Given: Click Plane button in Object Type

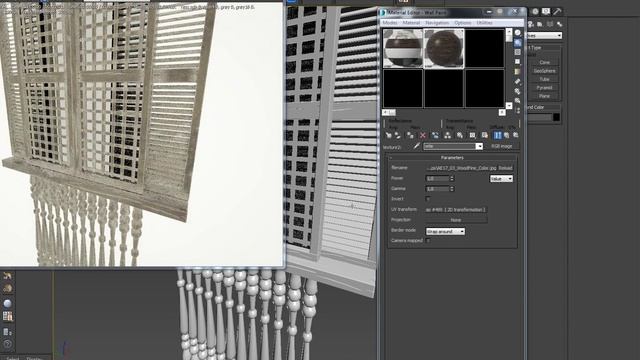Looking at the screenshot, I should pyautogui.click(x=544, y=96).
